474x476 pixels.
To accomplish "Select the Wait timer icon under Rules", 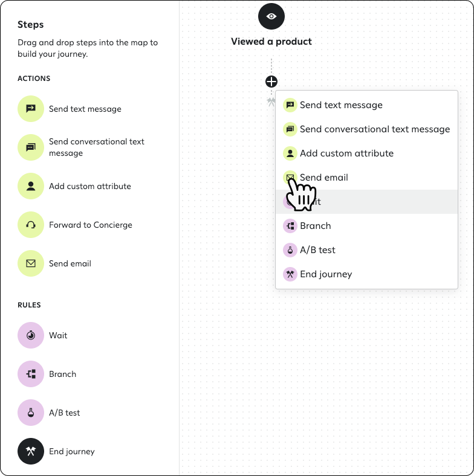I will (31, 335).
